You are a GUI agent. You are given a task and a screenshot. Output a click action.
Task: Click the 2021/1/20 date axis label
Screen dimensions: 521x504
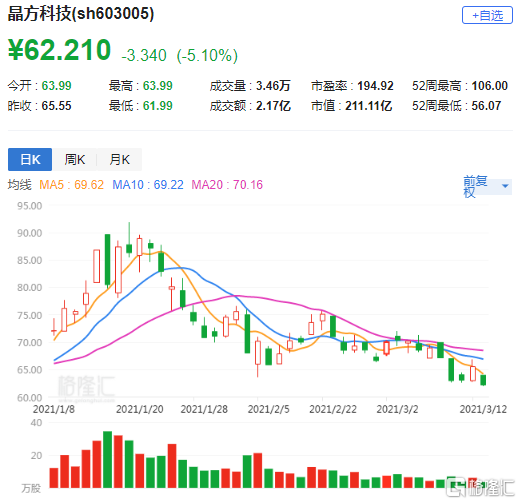(x=140, y=409)
